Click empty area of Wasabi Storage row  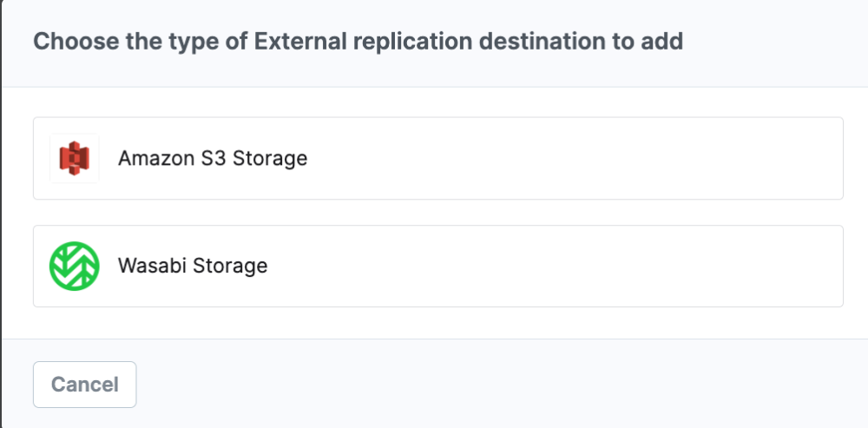554,266
